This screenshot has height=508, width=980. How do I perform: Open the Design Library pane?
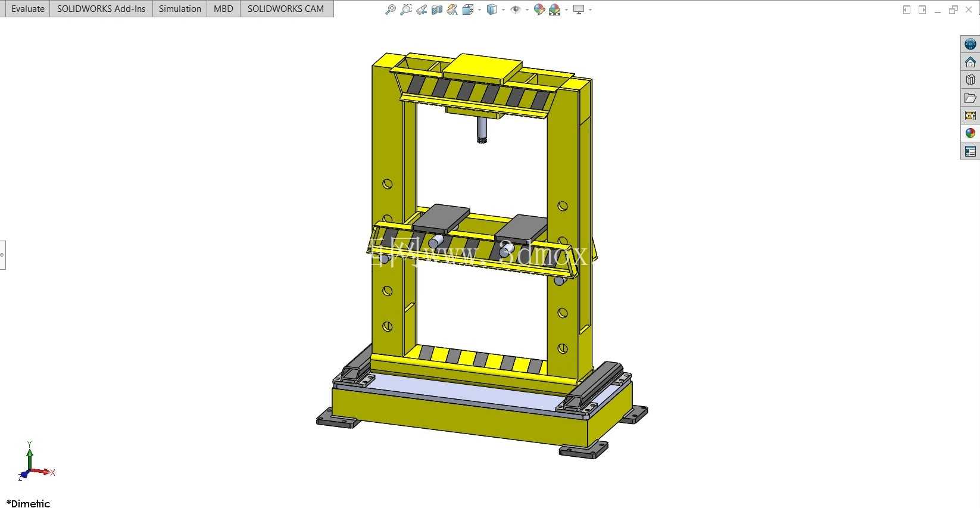pos(970,80)
